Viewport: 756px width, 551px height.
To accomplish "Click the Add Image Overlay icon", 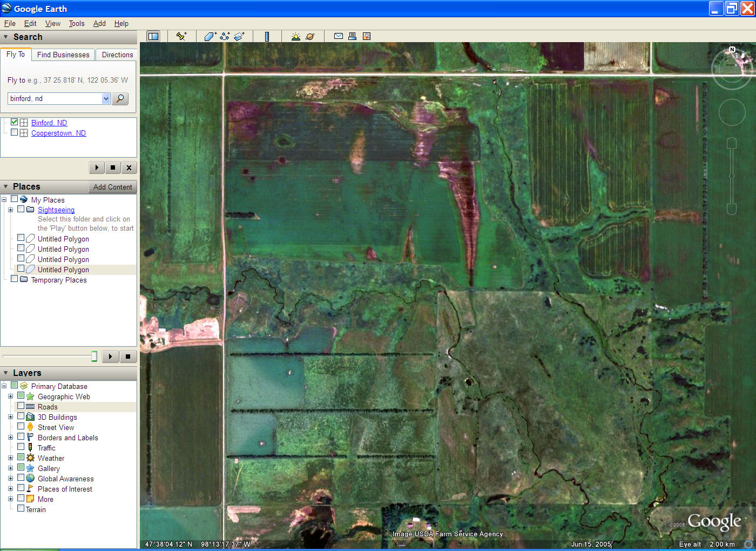I will pyautogui.click(x=239, y=36).
